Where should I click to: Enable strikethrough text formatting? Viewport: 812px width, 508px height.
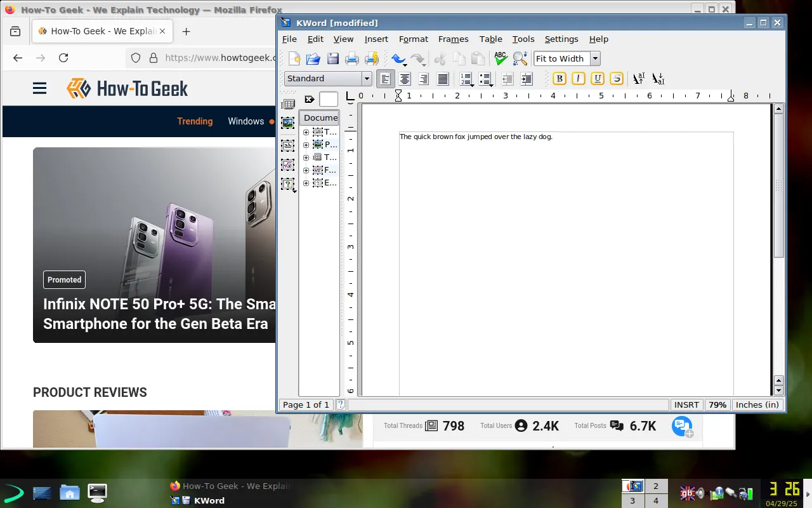[616, 78]
